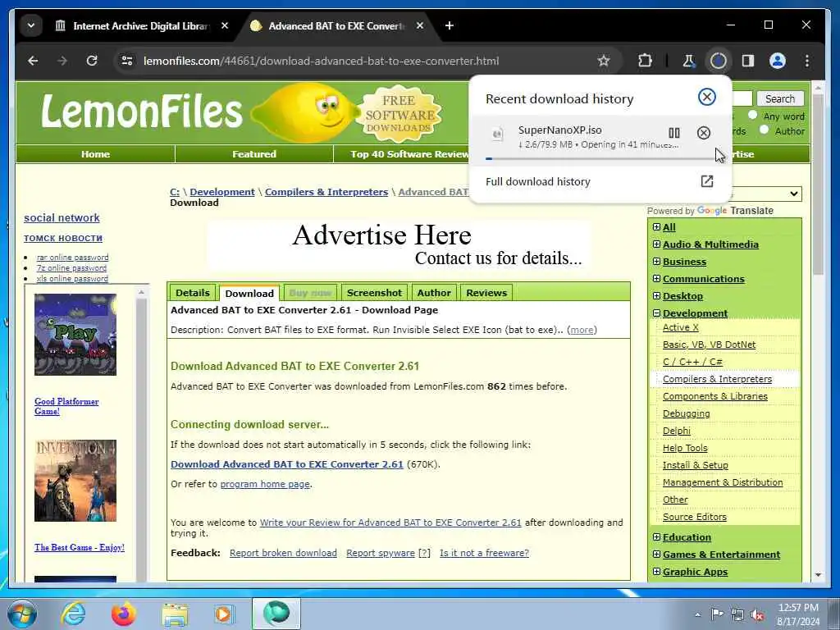
Task: Open the Delphi subcategory
Action: tap(676, 431)
